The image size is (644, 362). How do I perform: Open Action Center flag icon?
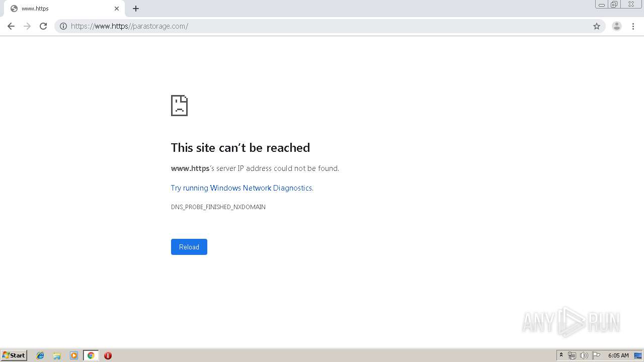596,355
